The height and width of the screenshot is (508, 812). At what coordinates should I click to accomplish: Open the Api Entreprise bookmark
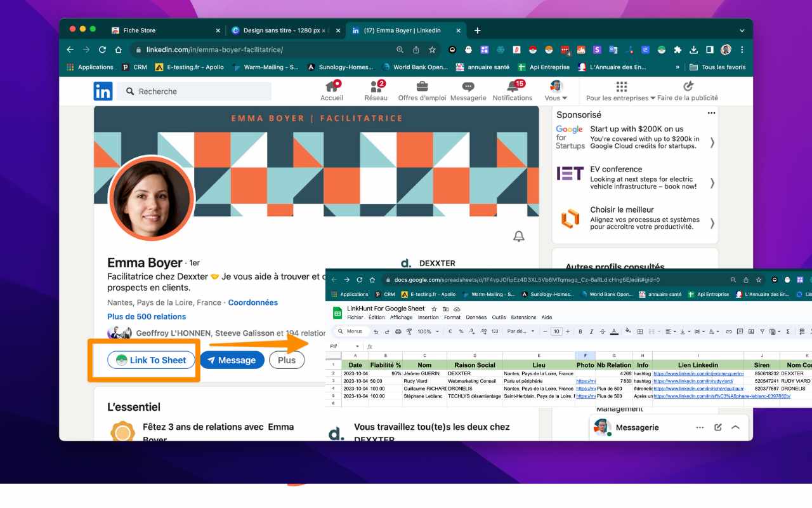pos(544,67)
